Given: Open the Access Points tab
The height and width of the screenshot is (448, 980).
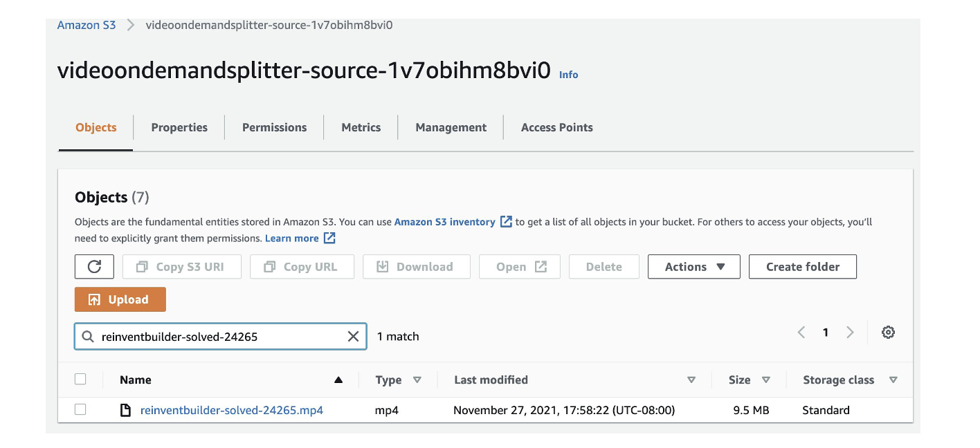Looking at the screenshot, I should point(556,127).
